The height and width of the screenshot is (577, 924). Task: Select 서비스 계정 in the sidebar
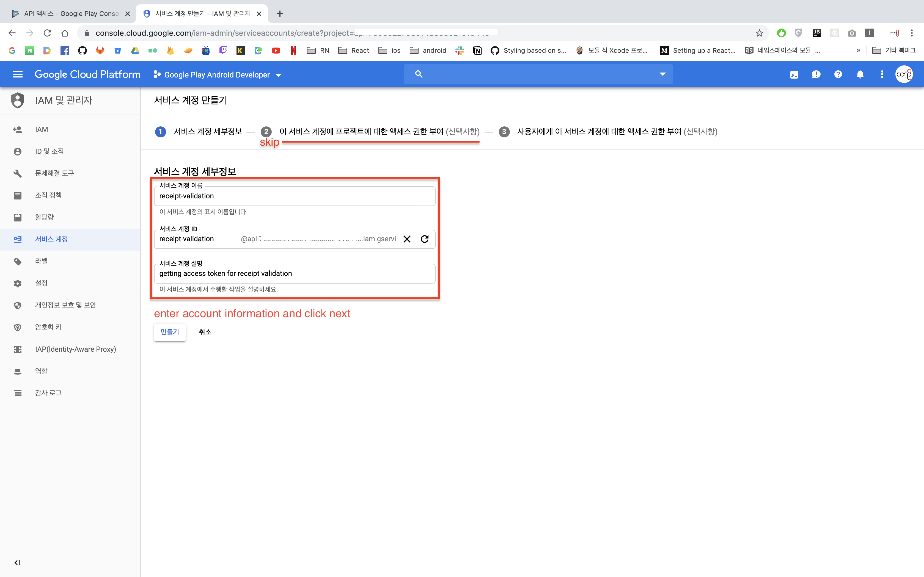point(51,239)
